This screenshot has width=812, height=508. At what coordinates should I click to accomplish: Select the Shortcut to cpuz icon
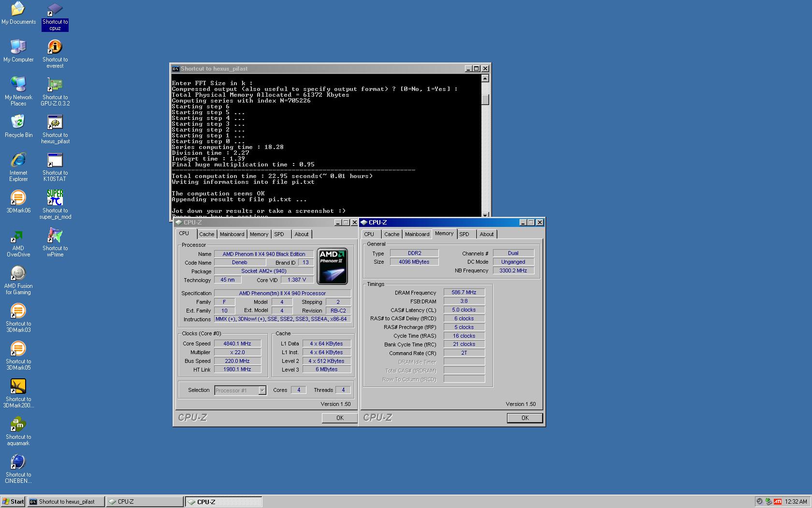(x=55, y=17)
